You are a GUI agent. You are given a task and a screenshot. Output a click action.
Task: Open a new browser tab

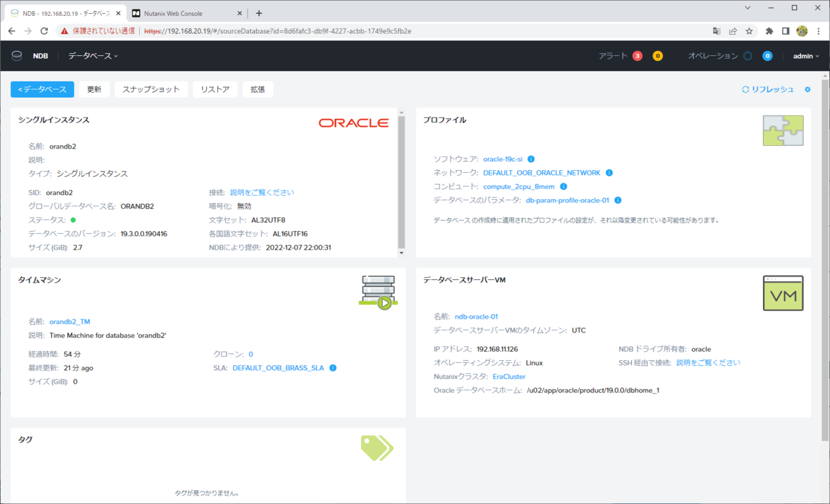point(259,13)
